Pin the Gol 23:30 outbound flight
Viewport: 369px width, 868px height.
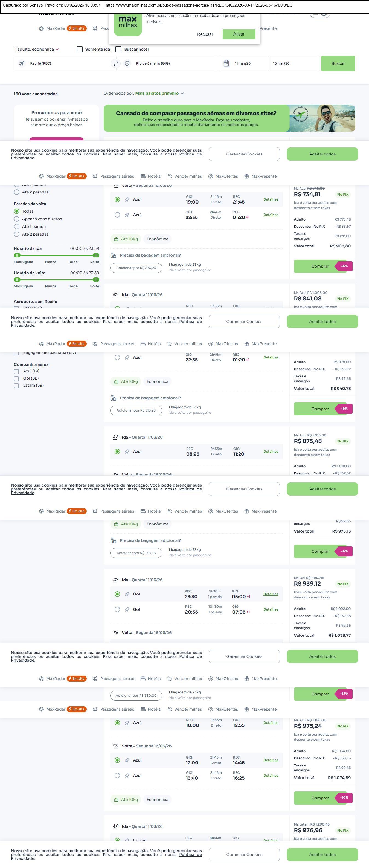click(x=127, y=594)
